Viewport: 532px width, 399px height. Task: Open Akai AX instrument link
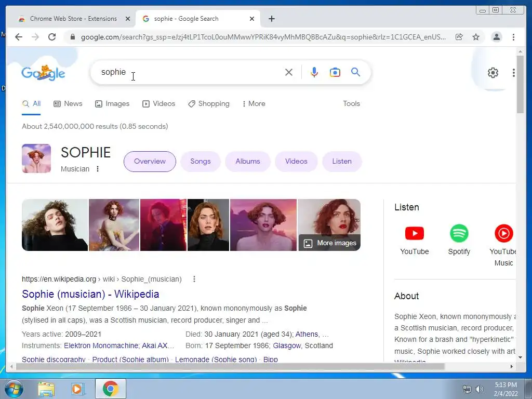click(x=158, y=345)
